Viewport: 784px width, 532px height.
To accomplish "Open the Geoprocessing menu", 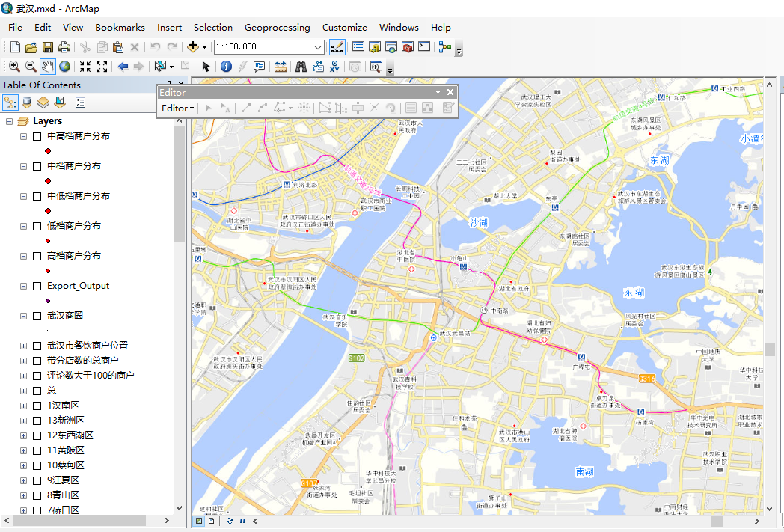I will point(277,27).
